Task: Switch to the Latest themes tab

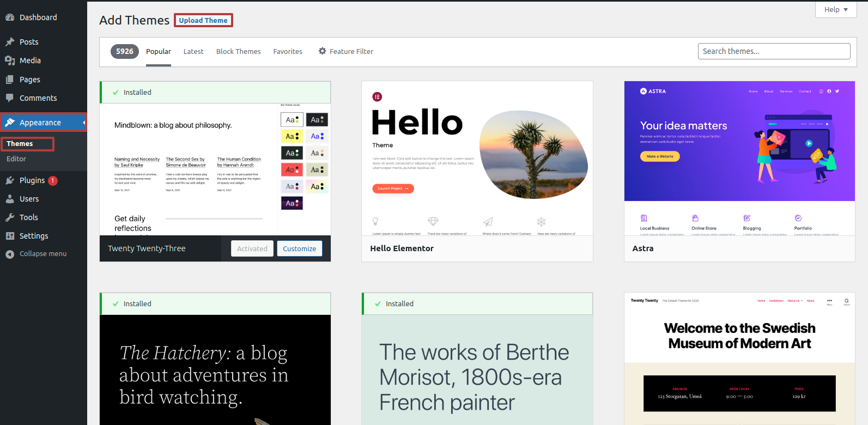Action: pos(193,51)
